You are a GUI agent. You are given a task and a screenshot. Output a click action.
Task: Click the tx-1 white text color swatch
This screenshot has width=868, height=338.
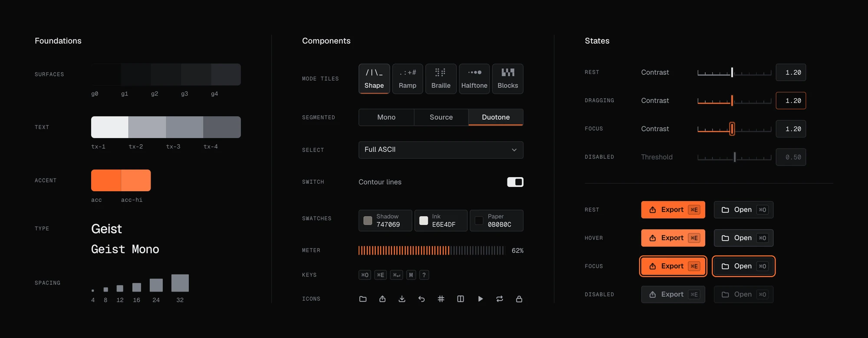pyautogui.click(x=110, y=127)
